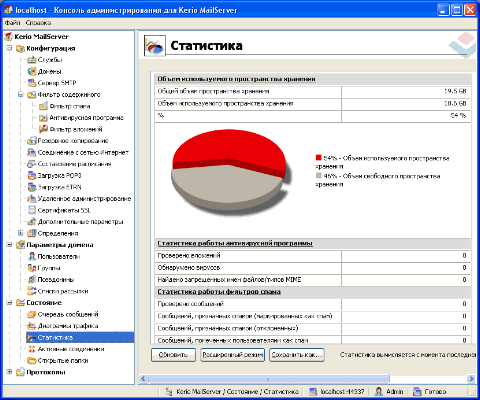Select the Диаграммы трафика chart icon

point(32,326)
